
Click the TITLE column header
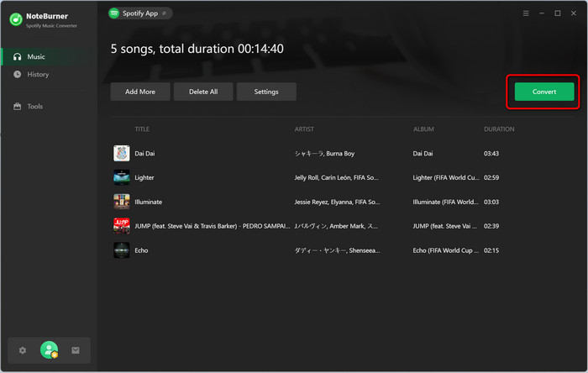(142, 129)
